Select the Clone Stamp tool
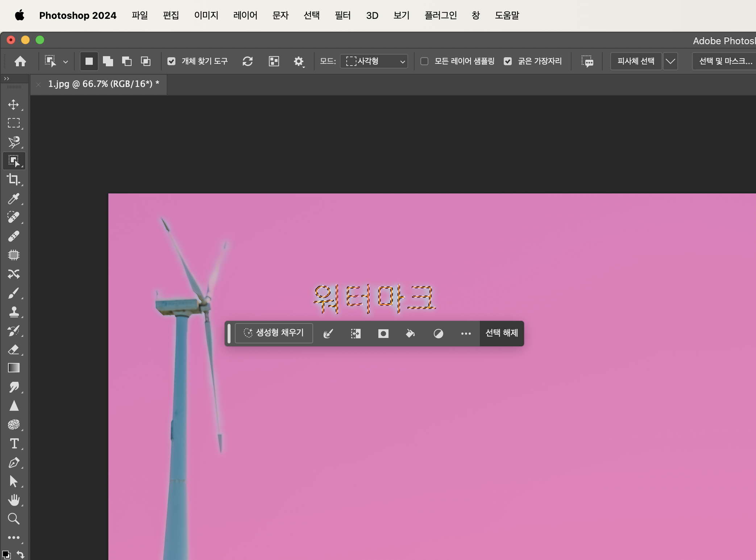The width and height of the screenshot is (756, 560). pyautogui.click(x=14, y=312)
